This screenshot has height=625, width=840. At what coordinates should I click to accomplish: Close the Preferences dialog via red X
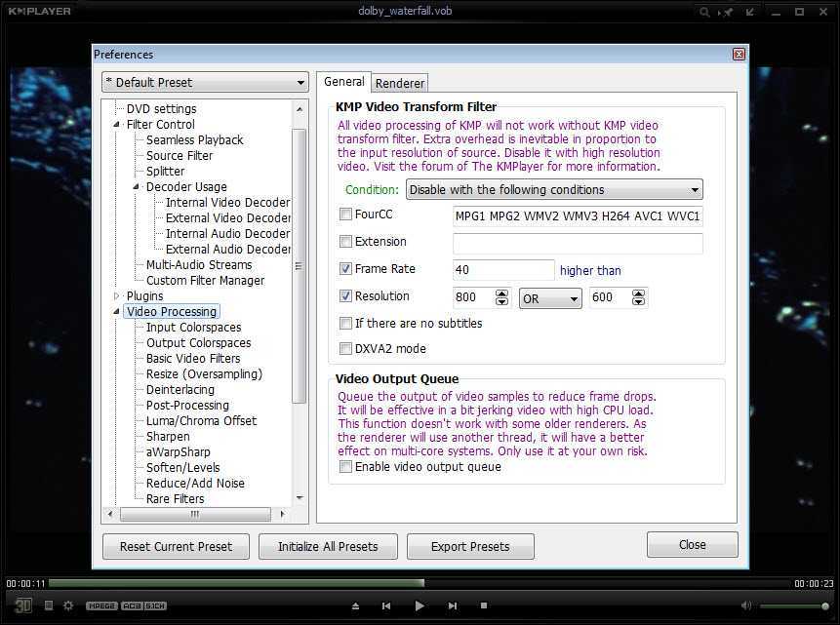(739, 54)
